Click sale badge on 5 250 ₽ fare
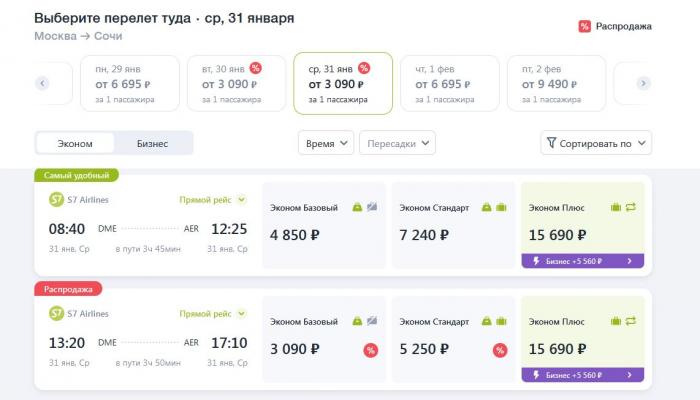The image size is (700, 400). (500, 350)
